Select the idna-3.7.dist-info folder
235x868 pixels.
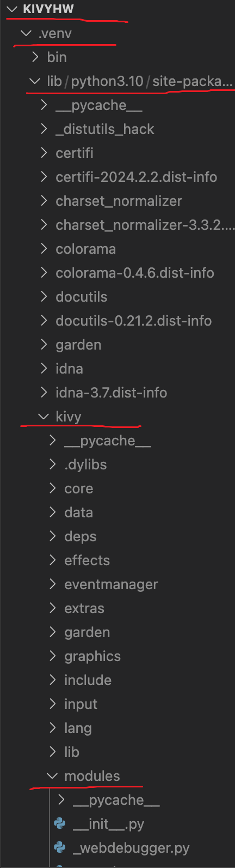click(x=112, y=393)
